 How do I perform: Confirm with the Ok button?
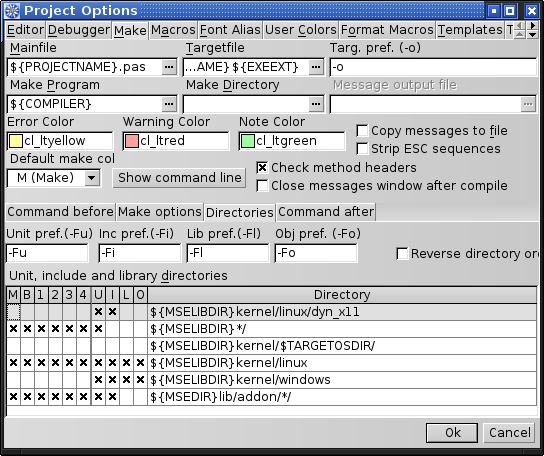452,433
